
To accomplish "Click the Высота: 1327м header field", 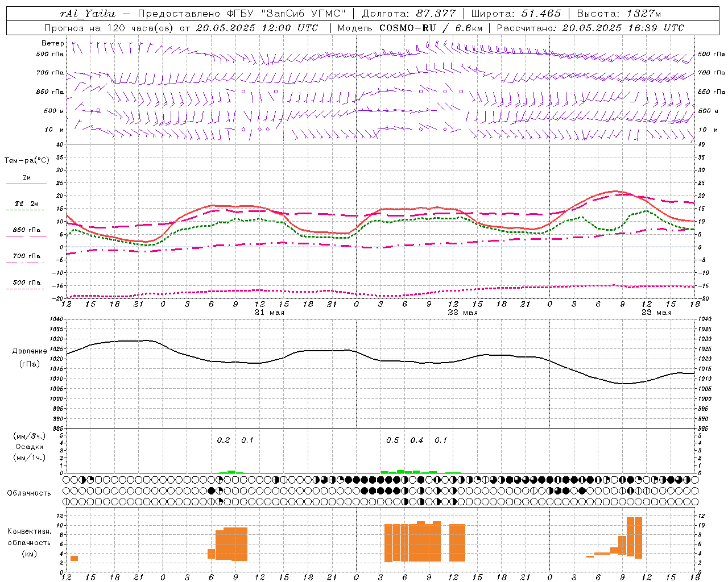I will tap(619, 14).
